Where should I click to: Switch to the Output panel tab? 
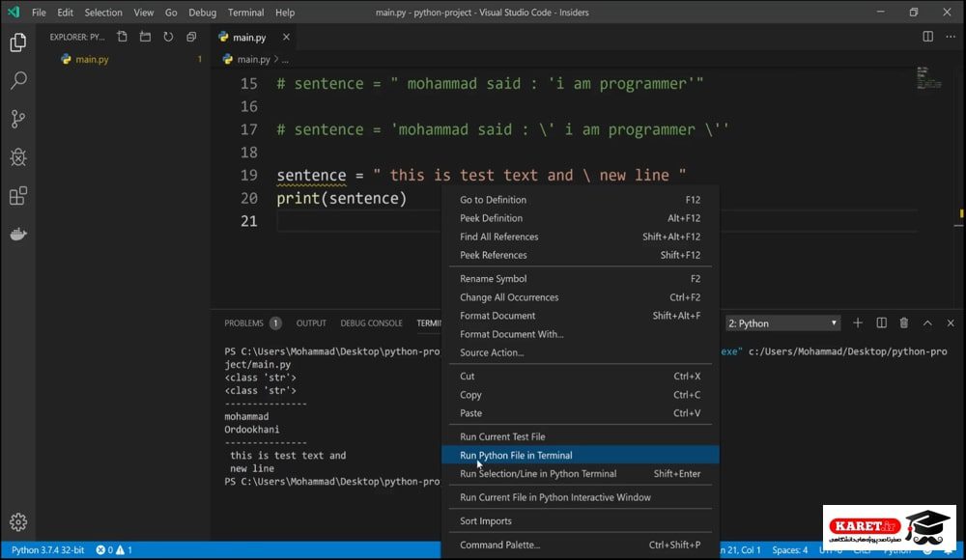[x=311, y=322]
